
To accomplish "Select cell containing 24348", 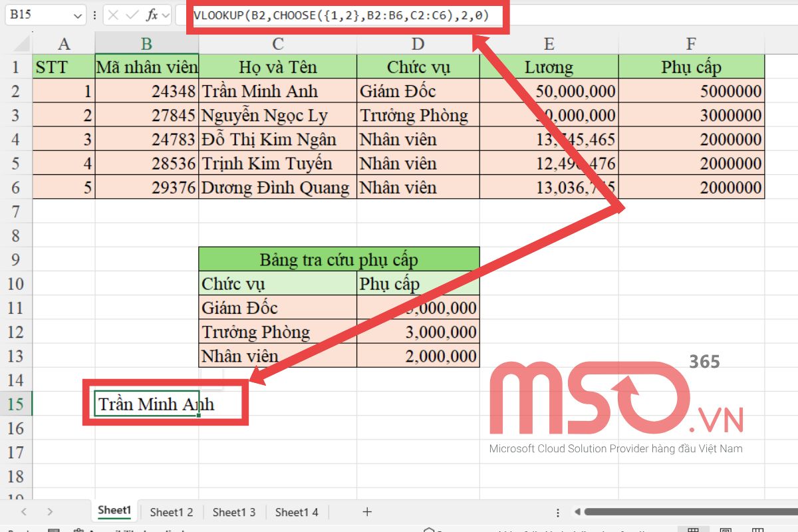I will pyautogui.click(x=147, y=91).
